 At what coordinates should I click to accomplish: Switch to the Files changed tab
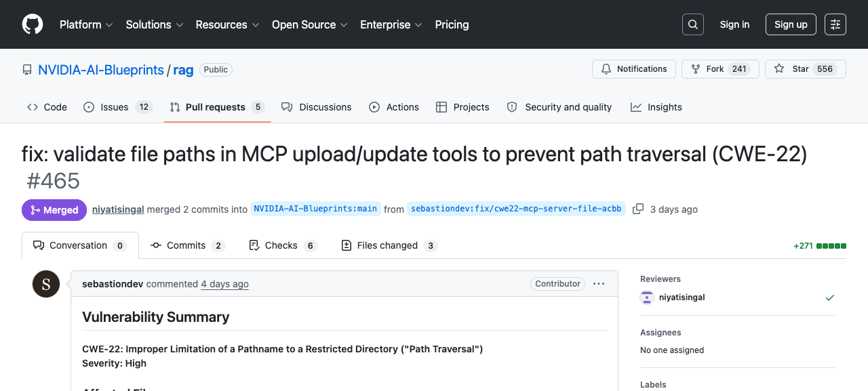[389, 245]
